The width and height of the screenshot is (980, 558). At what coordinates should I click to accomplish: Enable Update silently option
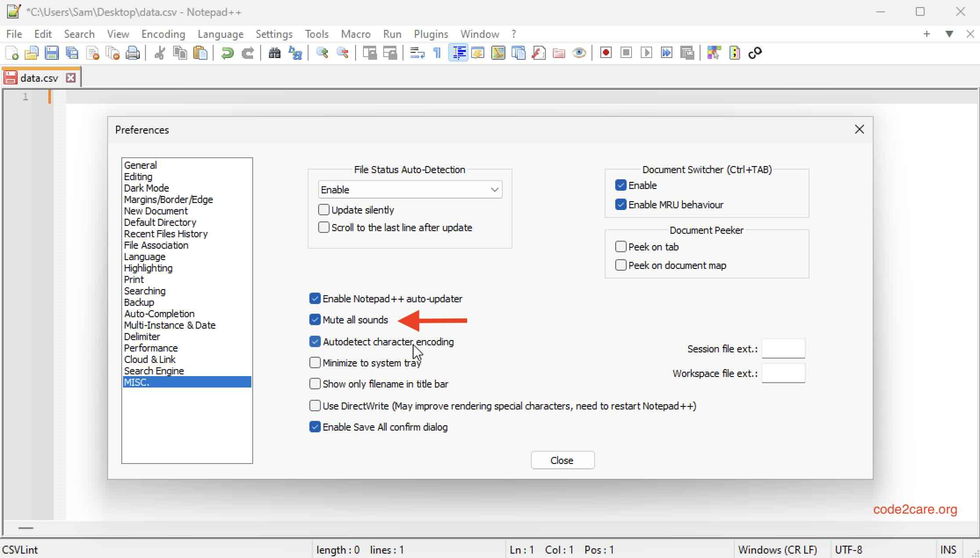click(324, 210)
